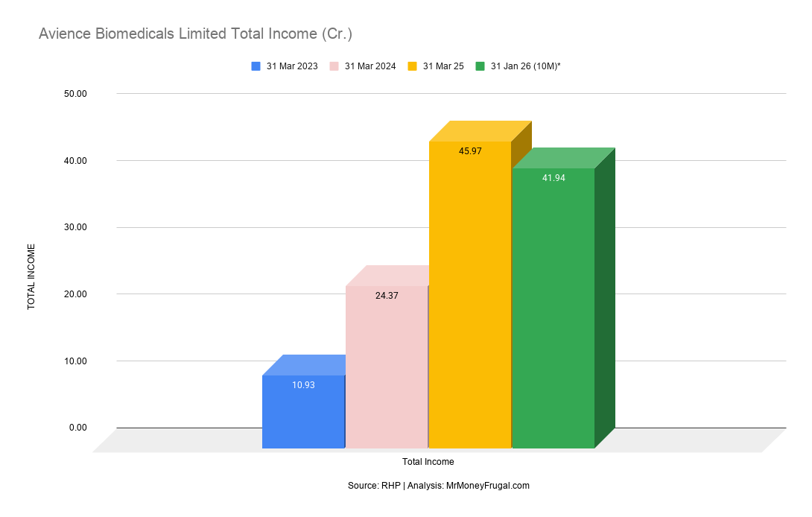This screenshot has height=517, width=812.
Task: Click the pink 31 Mar 2024 legend swatch
Action: click(334, 66)
